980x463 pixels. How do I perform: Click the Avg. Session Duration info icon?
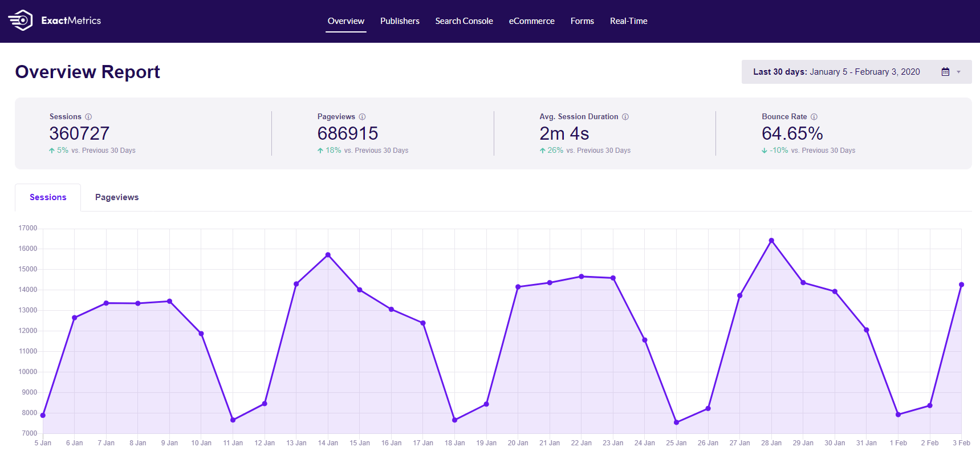(x=625, y=117)
